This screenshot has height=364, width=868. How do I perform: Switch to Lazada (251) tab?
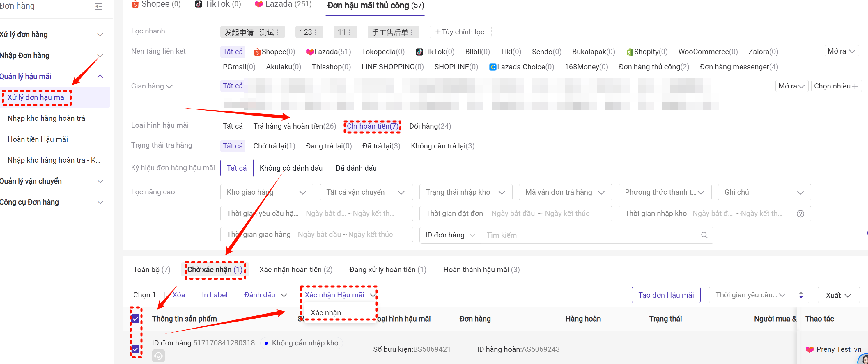(283, 4)
